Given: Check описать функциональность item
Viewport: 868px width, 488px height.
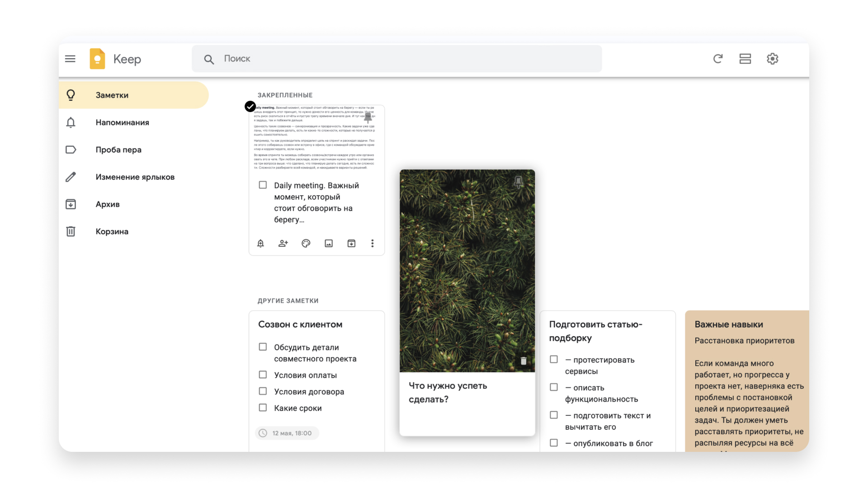Looking at the screenshot, I should (x=554, y=387).
